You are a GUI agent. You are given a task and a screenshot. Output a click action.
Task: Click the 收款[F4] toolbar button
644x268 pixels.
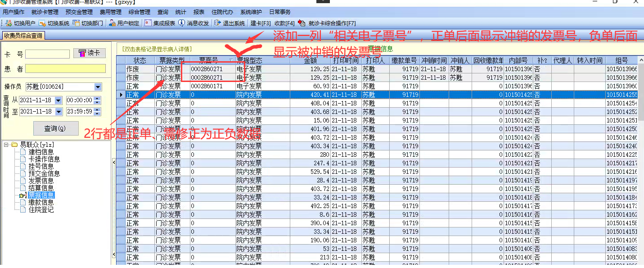tap(284, 23)
